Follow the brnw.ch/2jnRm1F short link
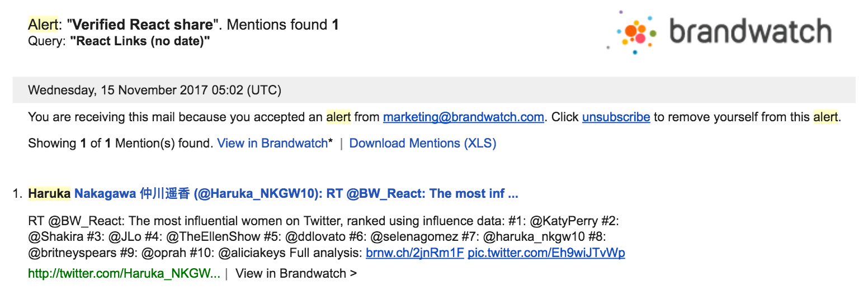The height and width of the screenshot is (290, 868). click(414, 253)
